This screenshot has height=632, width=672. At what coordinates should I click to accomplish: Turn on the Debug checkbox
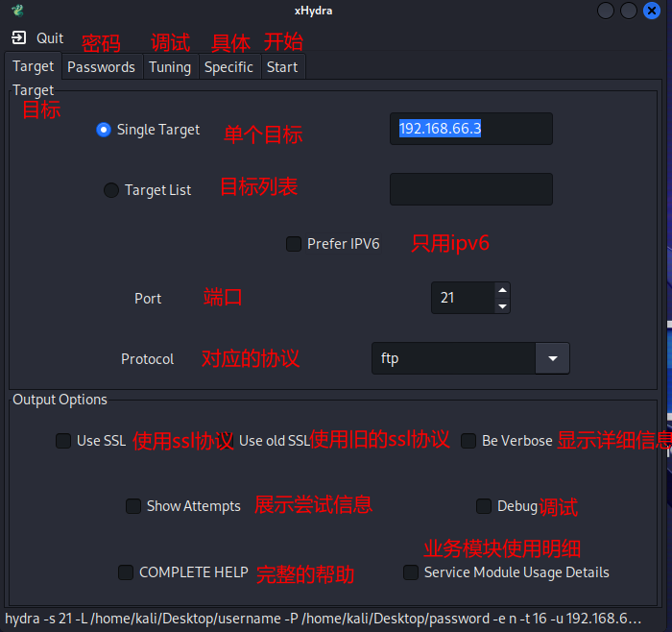(x=484, y=506)
